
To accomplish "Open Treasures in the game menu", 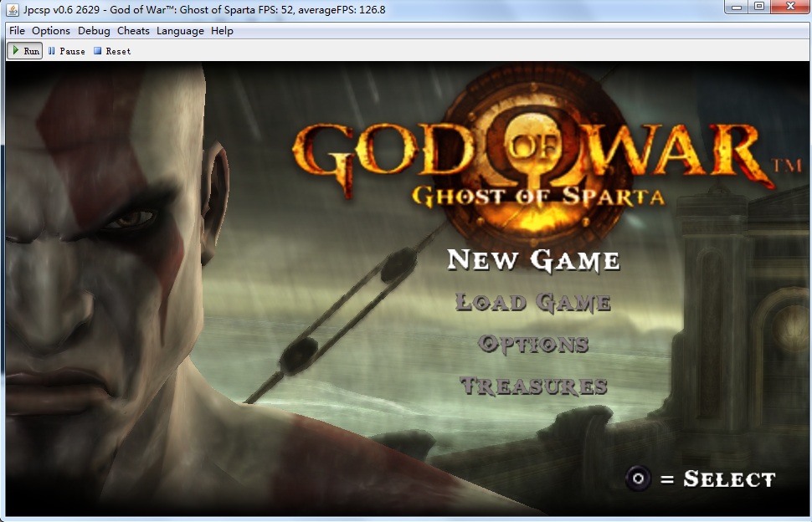I will (x=533, y=386).
